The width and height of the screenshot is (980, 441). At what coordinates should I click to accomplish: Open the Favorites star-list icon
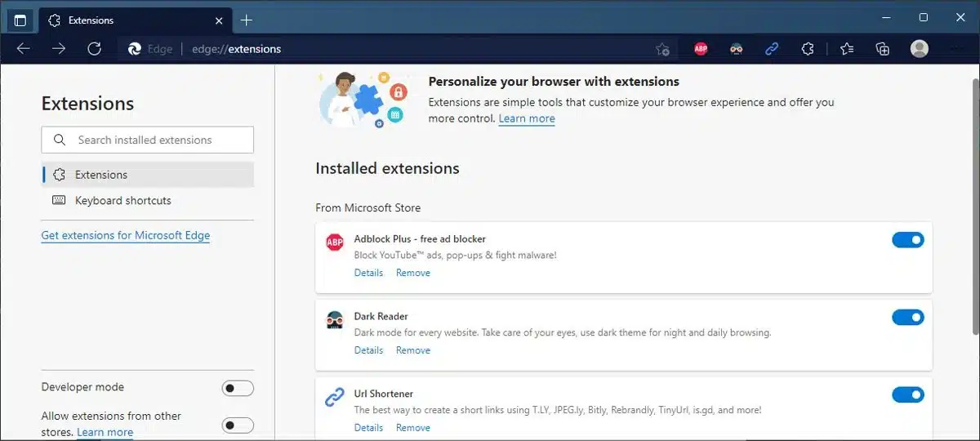(x=847, y=49)
